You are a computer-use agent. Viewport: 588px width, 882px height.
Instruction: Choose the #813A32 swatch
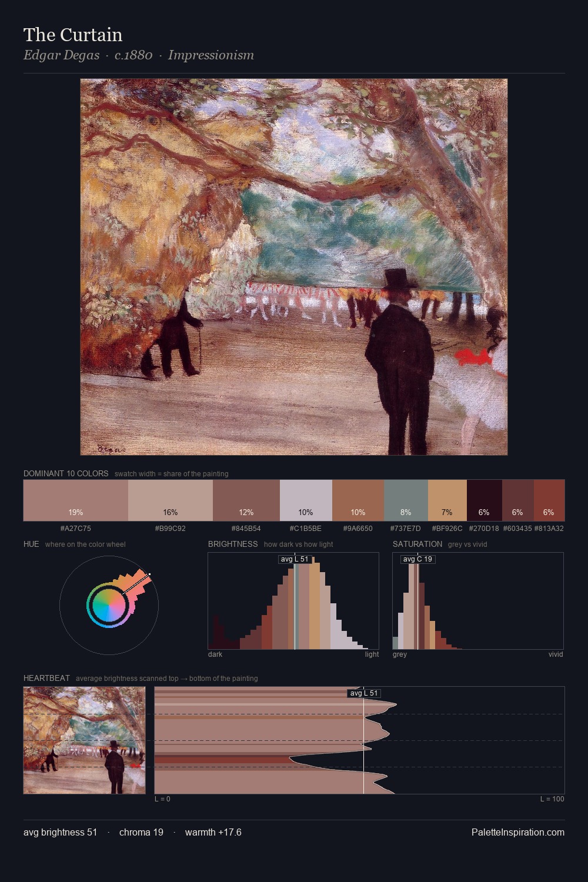[x=549, y=500]
